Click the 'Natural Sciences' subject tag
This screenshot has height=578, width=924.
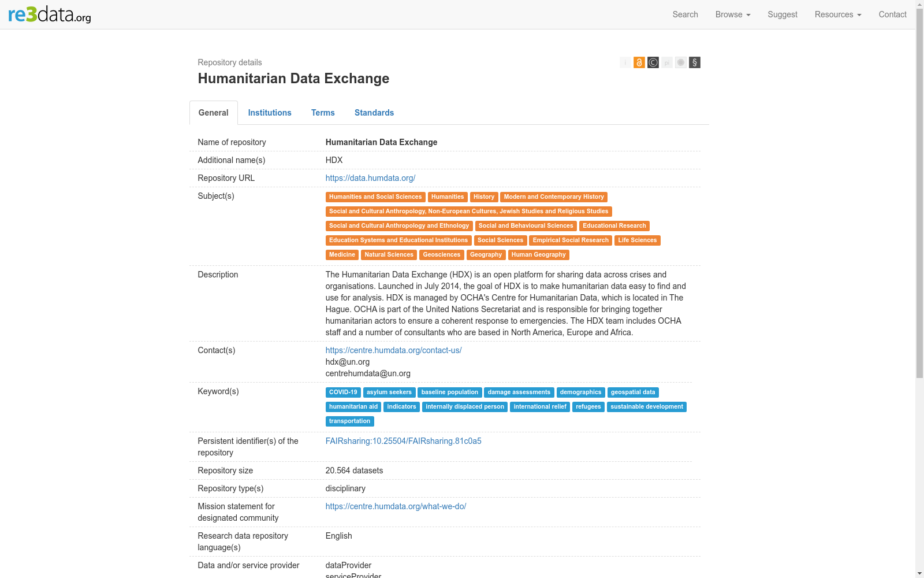coord(389,255)
